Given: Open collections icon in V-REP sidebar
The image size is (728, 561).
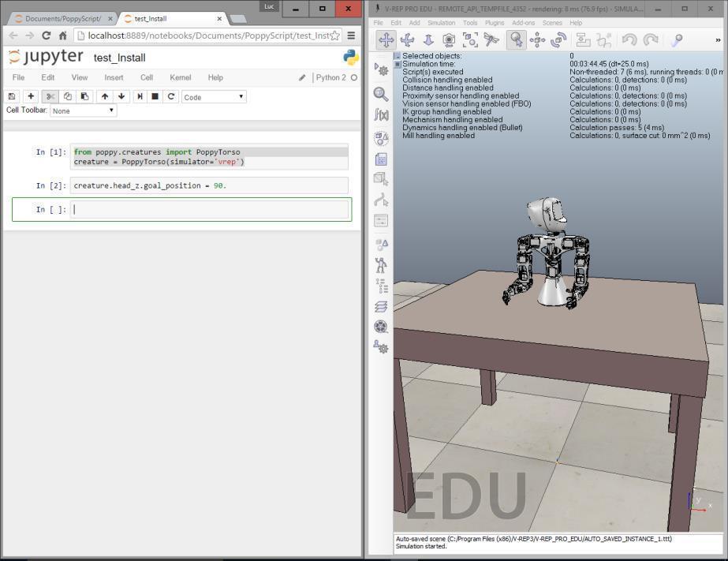Looking at the screenshot, I should point(381,137).
